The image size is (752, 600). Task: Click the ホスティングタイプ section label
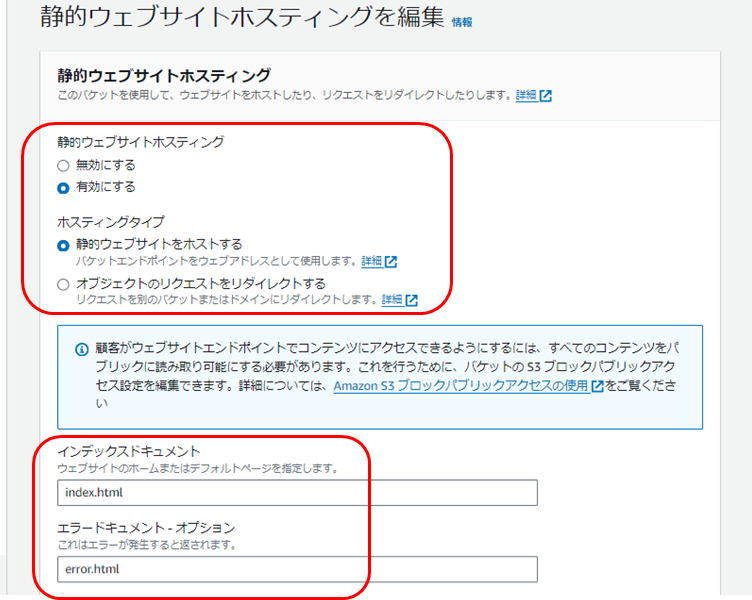(111, 222)
